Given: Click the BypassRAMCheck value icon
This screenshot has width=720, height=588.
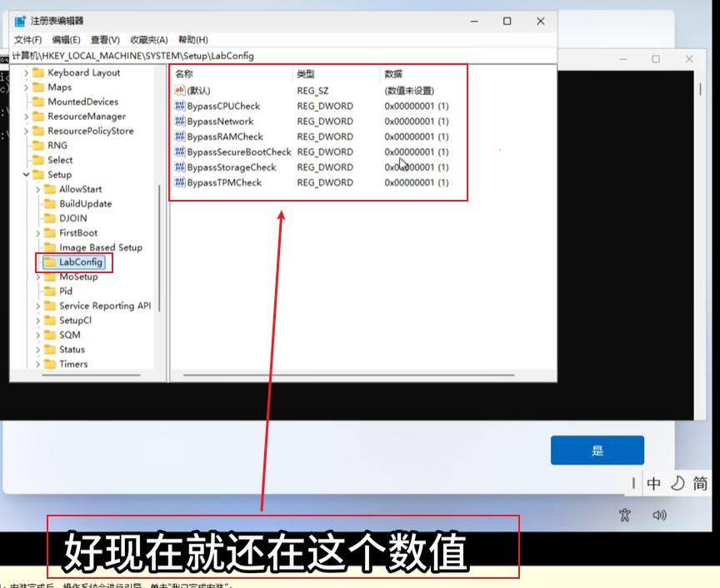Looking at the screenshot, I should click(180, 137).
